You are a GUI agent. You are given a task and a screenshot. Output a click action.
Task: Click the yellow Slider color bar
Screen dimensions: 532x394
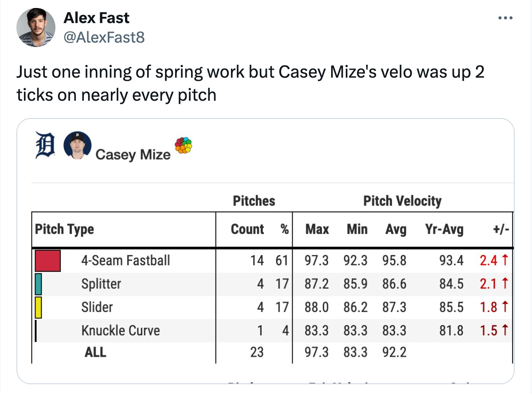click(38, 307)
